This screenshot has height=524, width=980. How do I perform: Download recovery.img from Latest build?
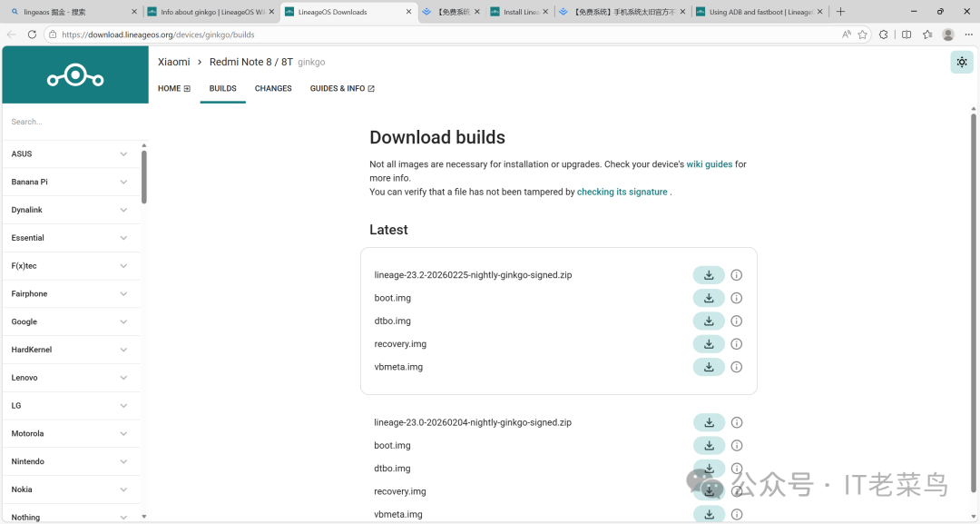click(x=709, y=344)
